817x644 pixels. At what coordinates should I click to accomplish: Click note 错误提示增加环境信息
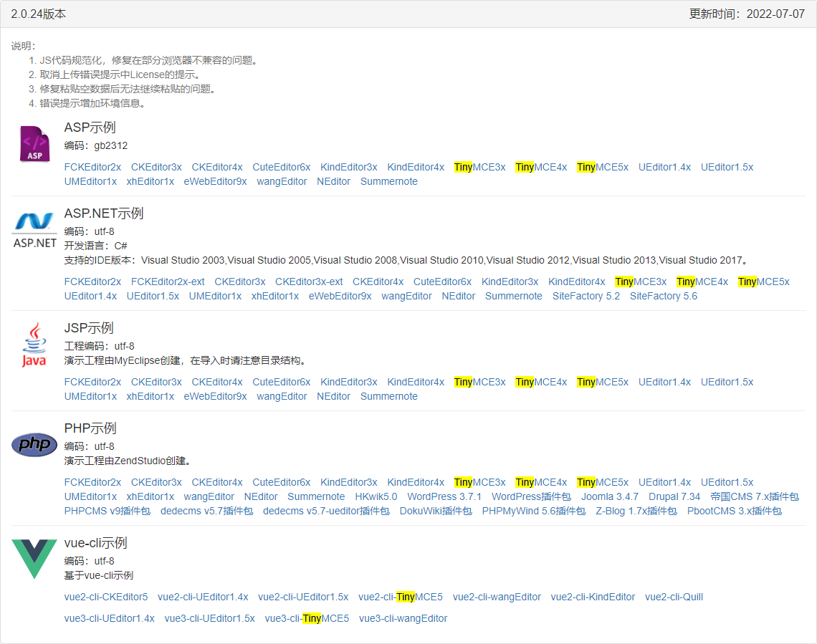point(94,104)
